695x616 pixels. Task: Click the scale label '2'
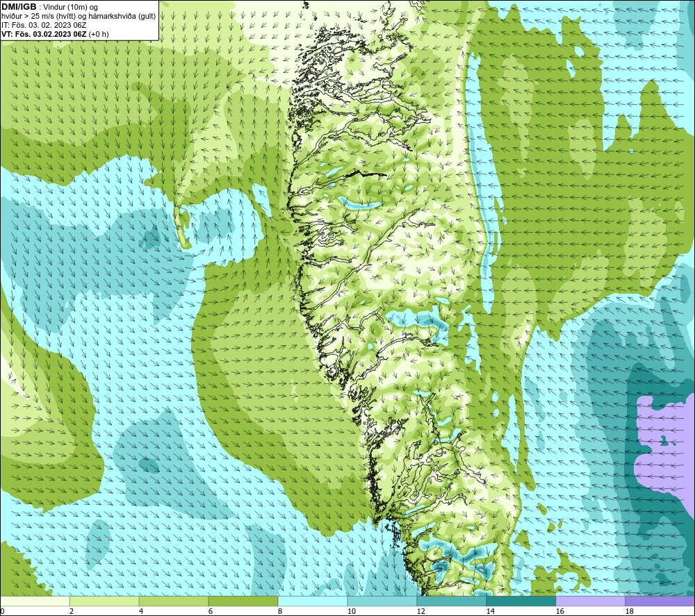[x=72, y=611]
